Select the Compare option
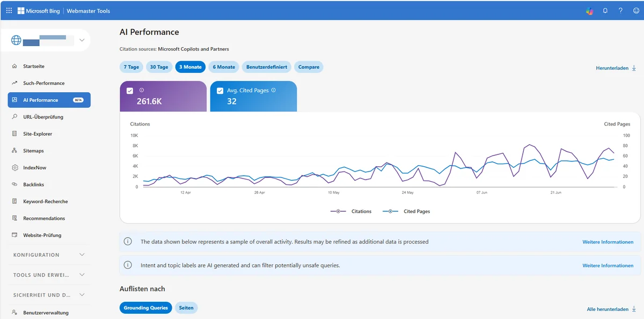 click(309, 67)
